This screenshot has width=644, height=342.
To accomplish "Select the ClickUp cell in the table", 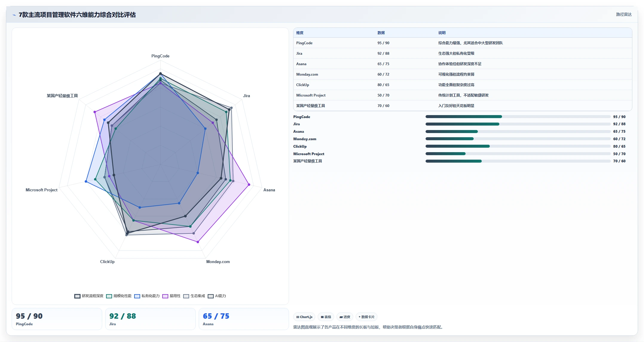I will [x=303, y=85].
